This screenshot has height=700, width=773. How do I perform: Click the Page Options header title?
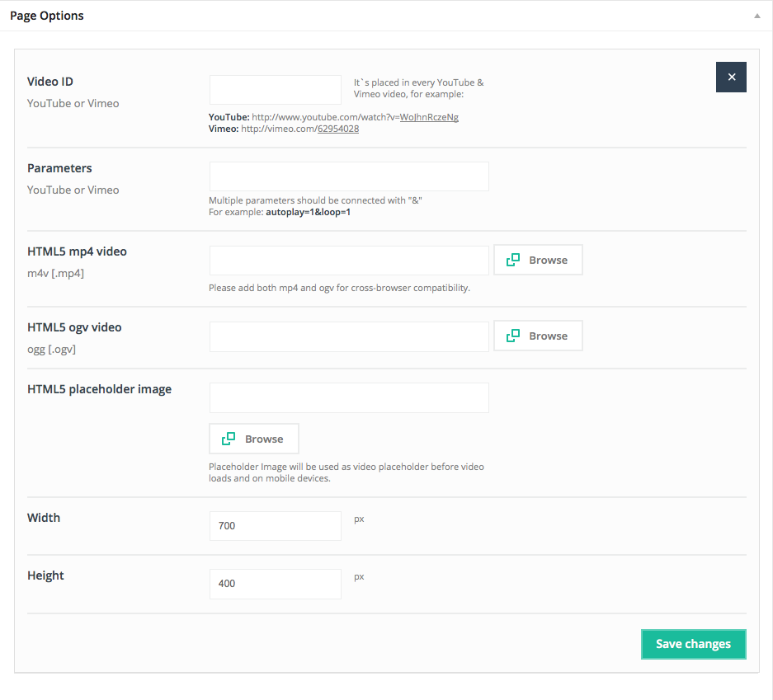pos(47,16)
